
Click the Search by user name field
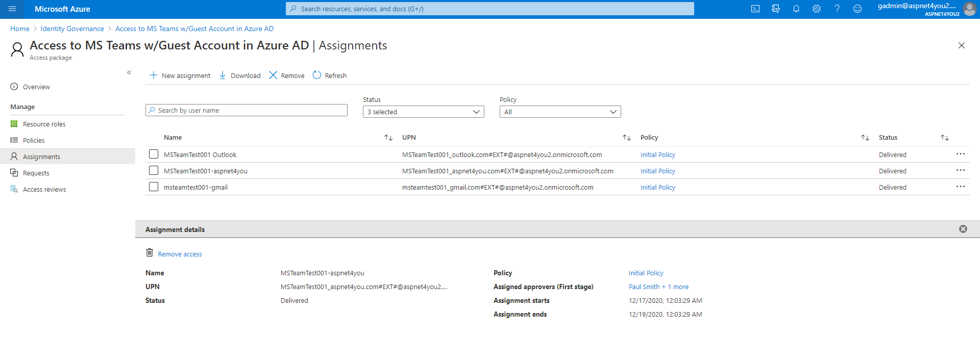click(247, 110)
